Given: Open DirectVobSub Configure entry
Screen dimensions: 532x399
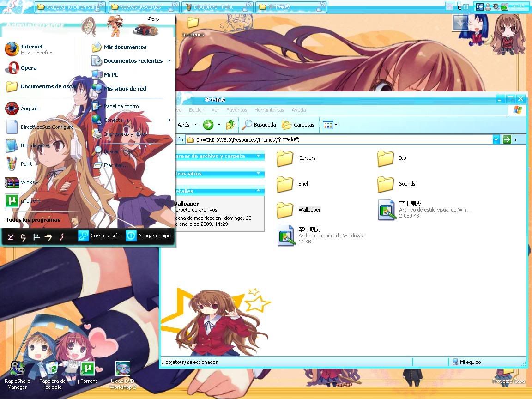Looking at the screenshot, I should point(40,127).
